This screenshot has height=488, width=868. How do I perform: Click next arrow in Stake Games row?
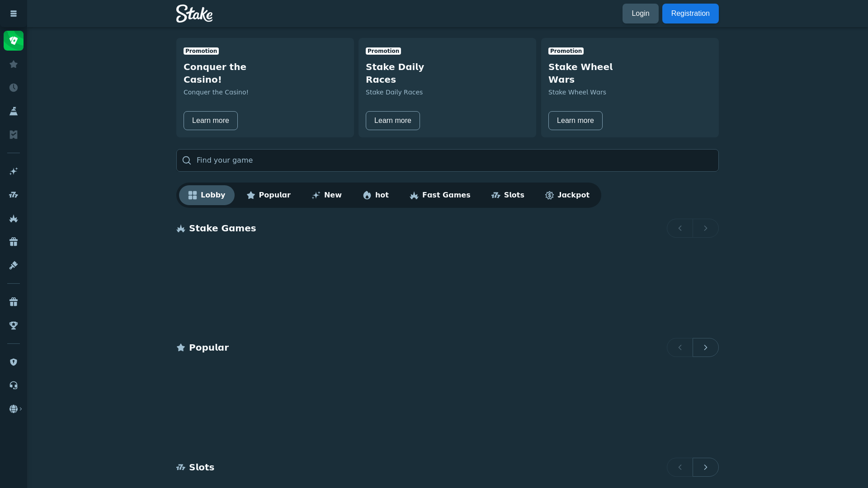click(706, 228)
